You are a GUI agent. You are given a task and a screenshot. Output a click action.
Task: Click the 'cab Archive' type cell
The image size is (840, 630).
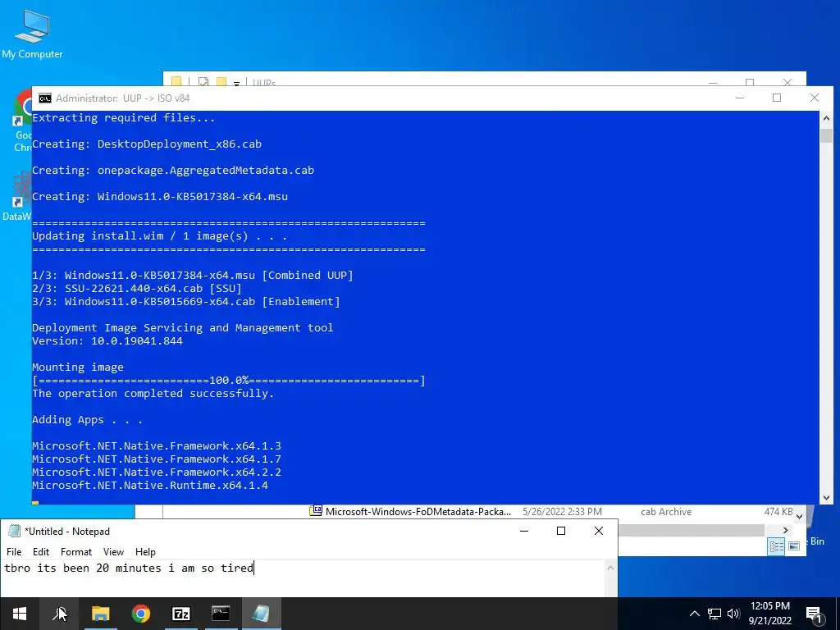click(x=666, y=512)
